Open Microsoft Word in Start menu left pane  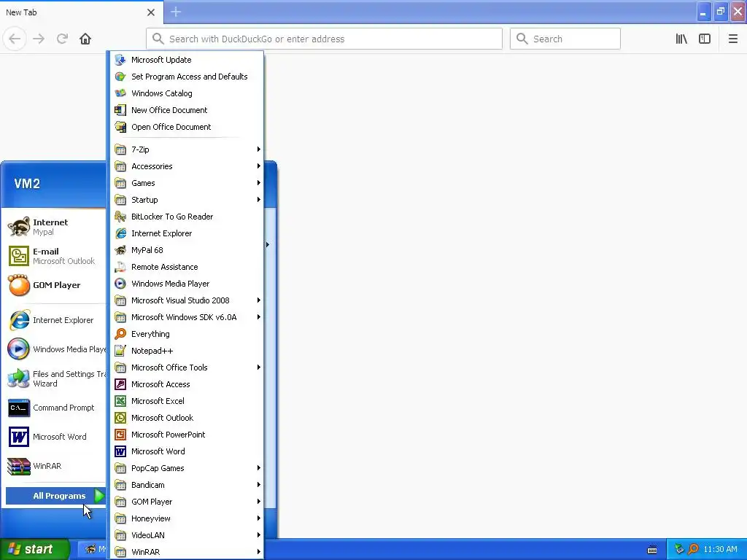point(55,437)
